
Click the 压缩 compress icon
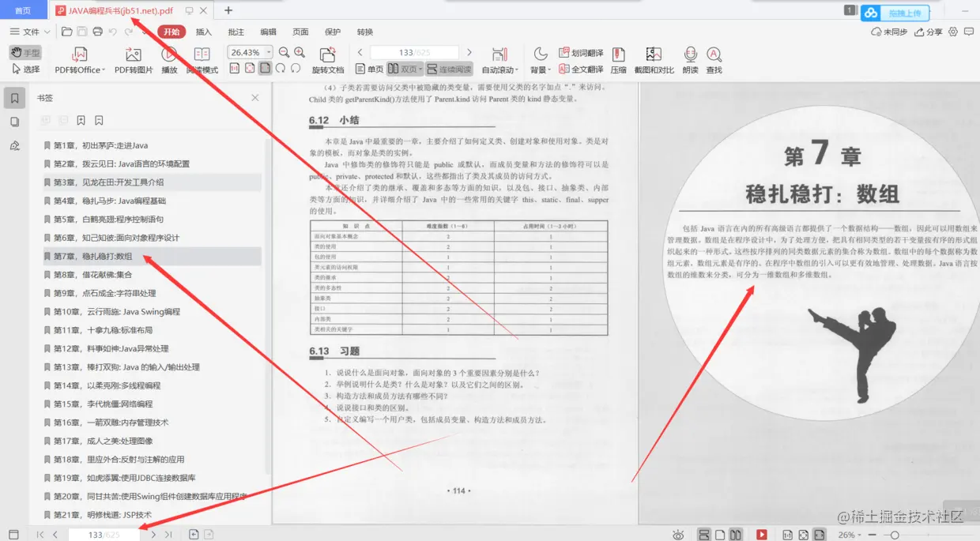tap(619, 54)
